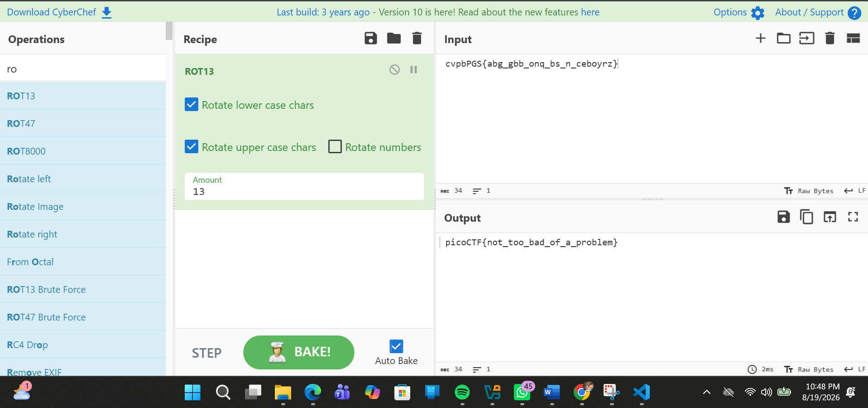
Task: Open Spotify from taskbar
Action: pyautogui.click(x=462, y=392)
